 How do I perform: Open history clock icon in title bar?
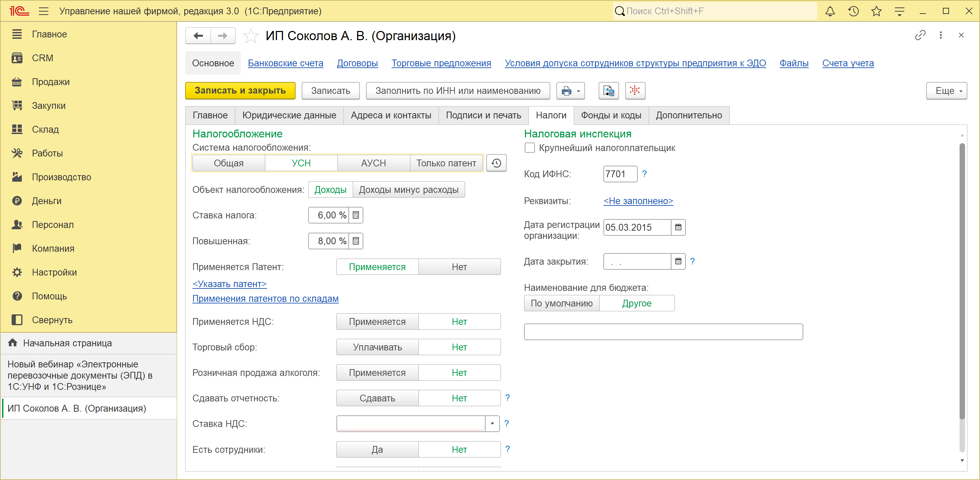click(853, 12)
